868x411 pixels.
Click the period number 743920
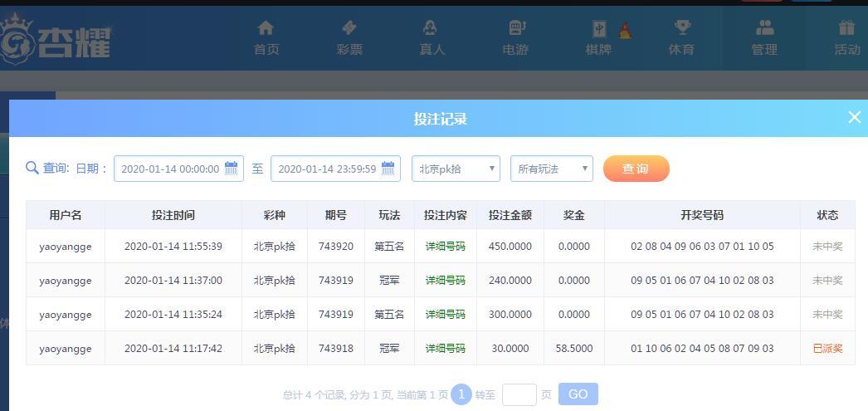(x=336, y=247)
